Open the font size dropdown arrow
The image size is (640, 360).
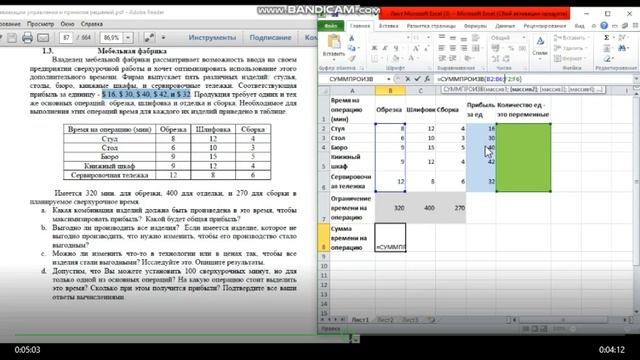click(x=428, y=38)
